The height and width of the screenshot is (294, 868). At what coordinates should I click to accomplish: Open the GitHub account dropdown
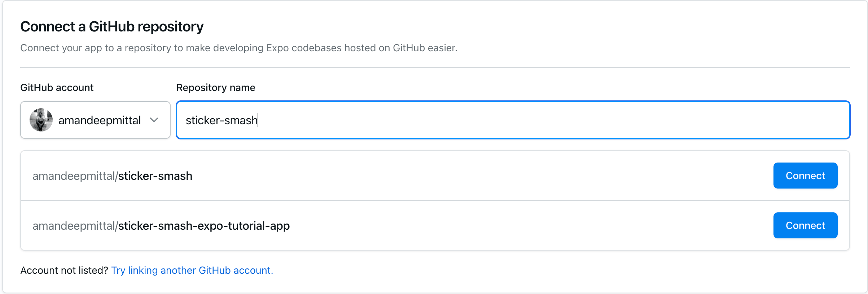[95, 120]
